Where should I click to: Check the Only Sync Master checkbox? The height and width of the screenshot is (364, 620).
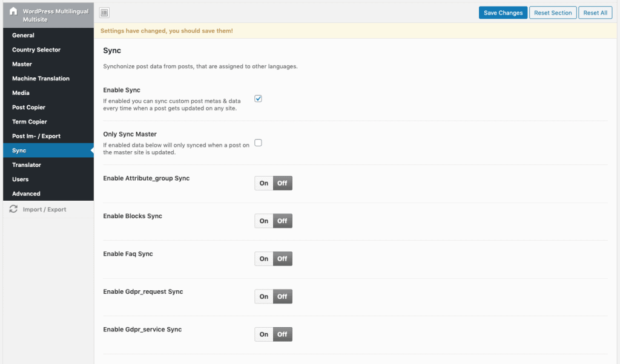[x=258, y=143]
